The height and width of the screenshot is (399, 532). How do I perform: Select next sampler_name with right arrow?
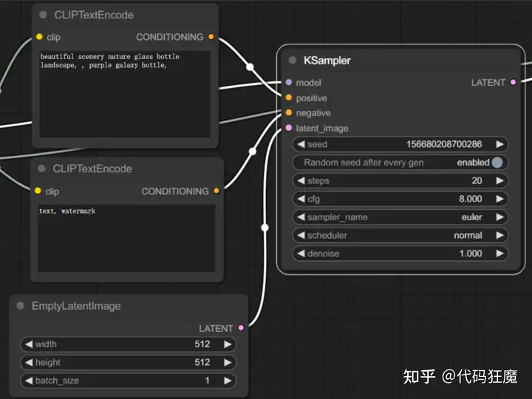[499, 217]
